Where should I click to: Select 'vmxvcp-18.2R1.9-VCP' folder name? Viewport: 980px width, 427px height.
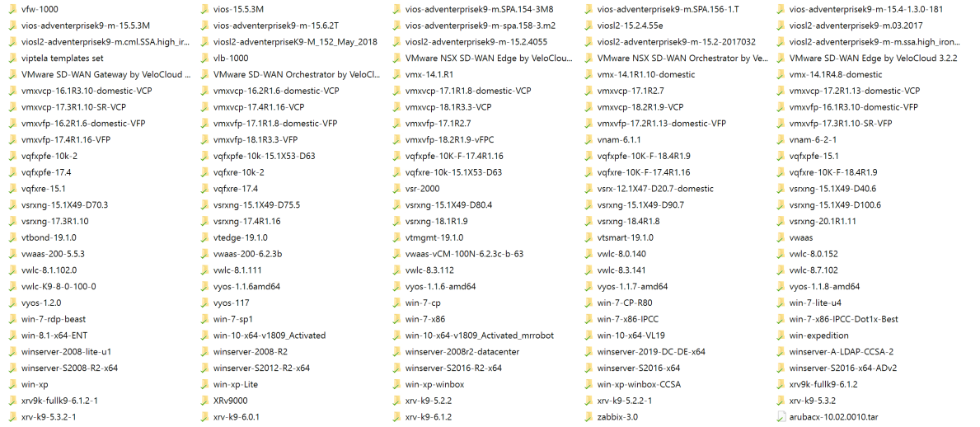point(640,107)
